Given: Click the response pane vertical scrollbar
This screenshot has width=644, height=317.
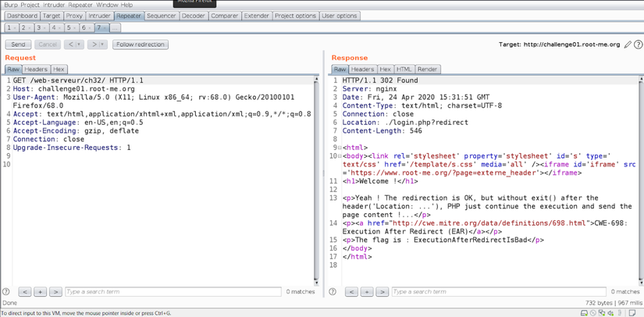Looking at the screenshot, I should click(x=640, y=180).
